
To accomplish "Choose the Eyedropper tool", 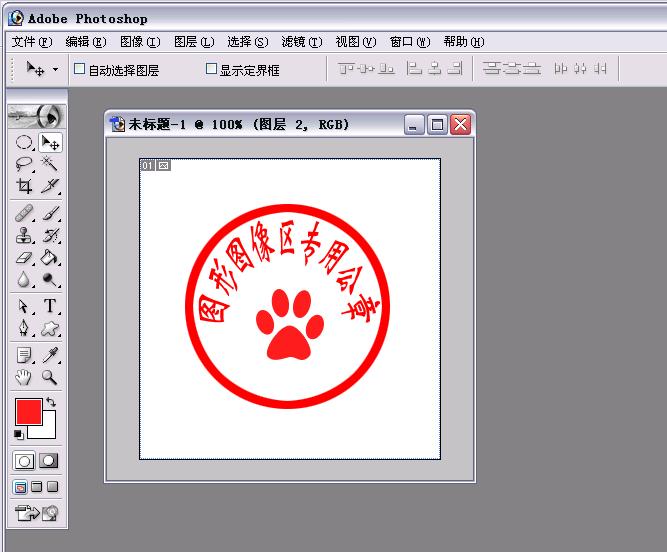I will click(49, 355).
